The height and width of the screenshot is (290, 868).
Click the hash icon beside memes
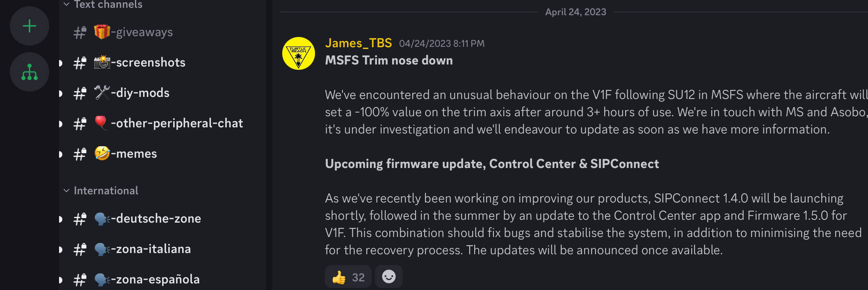pyautogui.click(x=80, y=154)
